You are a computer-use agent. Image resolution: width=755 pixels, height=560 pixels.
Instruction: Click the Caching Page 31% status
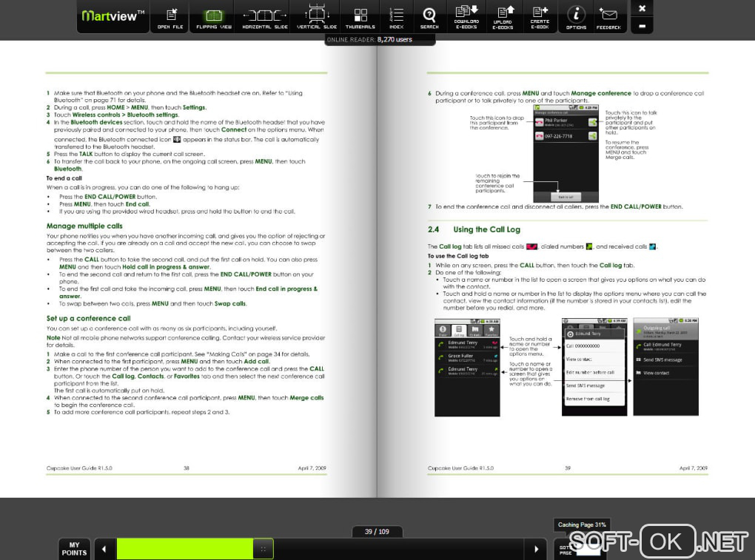click(582, 525)
